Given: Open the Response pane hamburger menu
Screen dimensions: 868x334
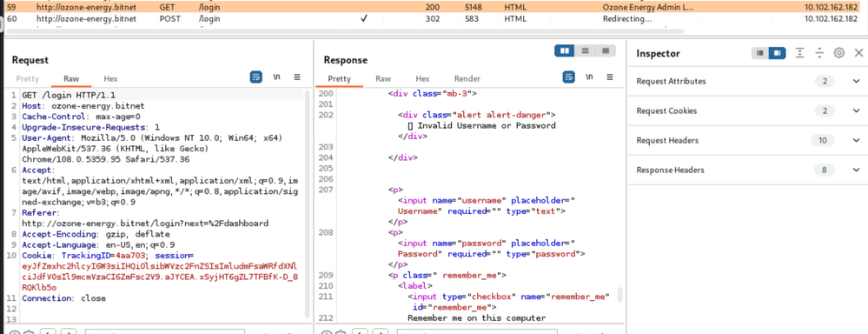Looking at the screenshot, I should point(610,77).
